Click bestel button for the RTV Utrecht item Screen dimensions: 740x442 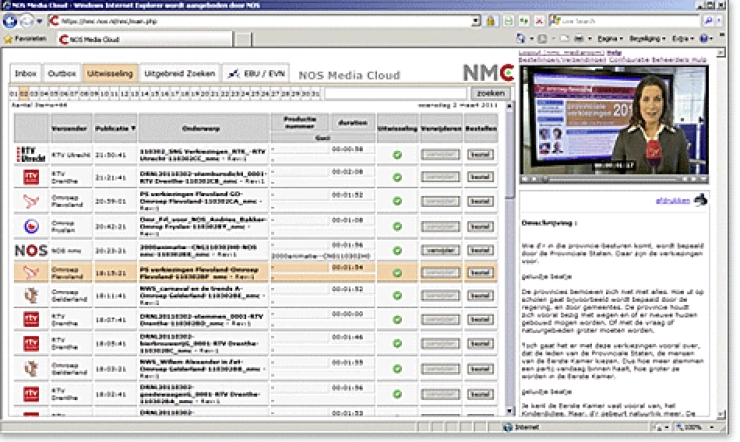click(x=480, y=155)
